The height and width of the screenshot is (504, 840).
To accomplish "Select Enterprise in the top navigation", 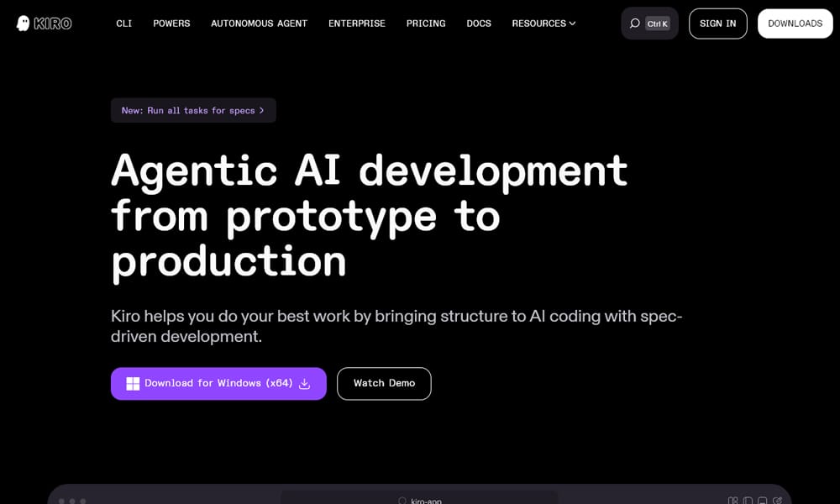I will click(x=357, y=24).
